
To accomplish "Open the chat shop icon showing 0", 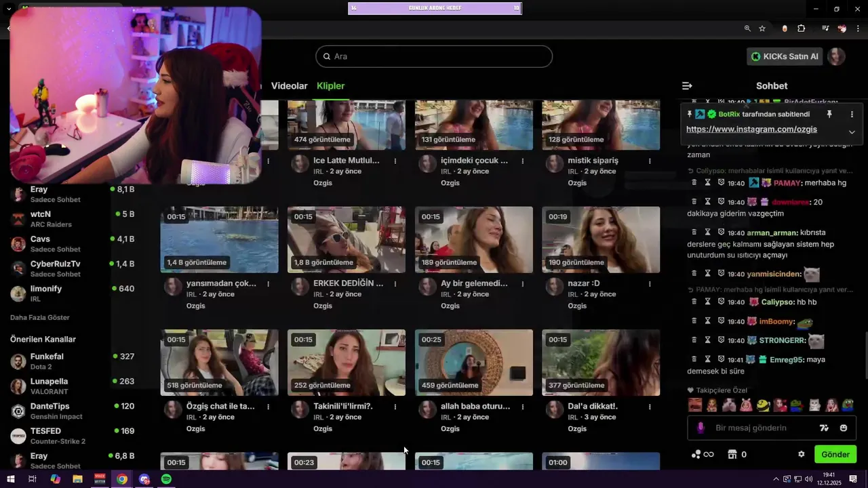I will point(737,454).
